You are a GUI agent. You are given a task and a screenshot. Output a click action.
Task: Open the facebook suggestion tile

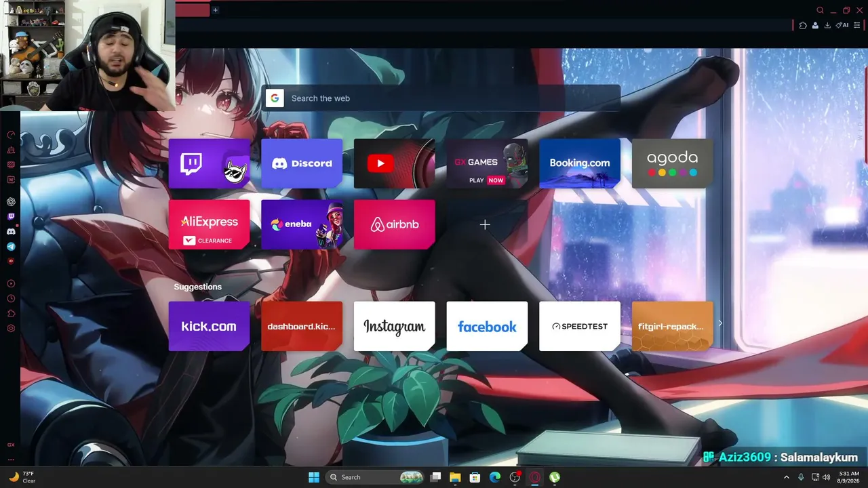pos(487,326)
